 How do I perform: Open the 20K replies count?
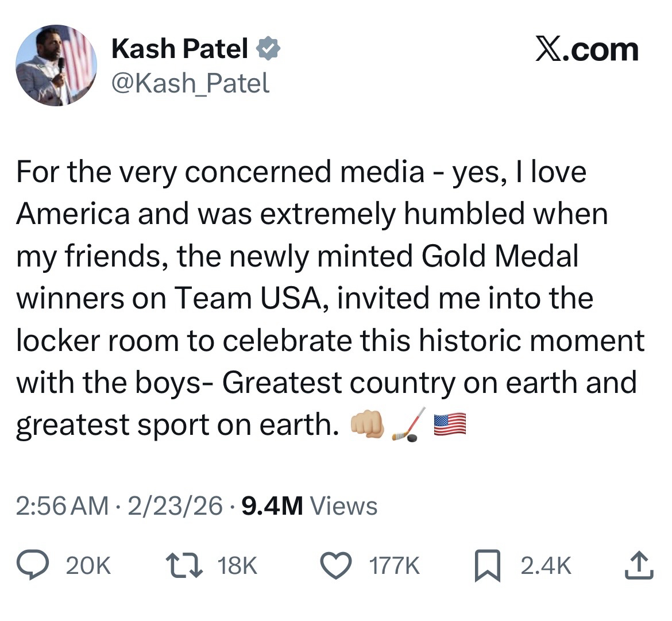88,567
